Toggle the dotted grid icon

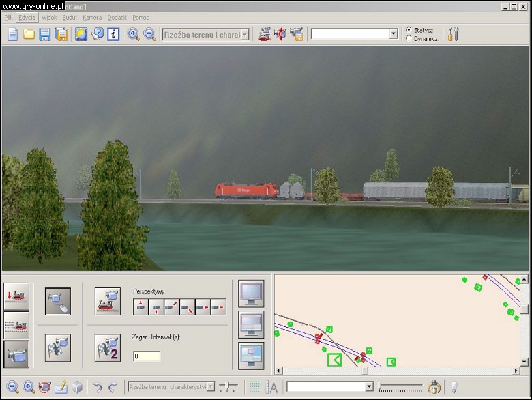pyautogui.click(x=256, y=387)
